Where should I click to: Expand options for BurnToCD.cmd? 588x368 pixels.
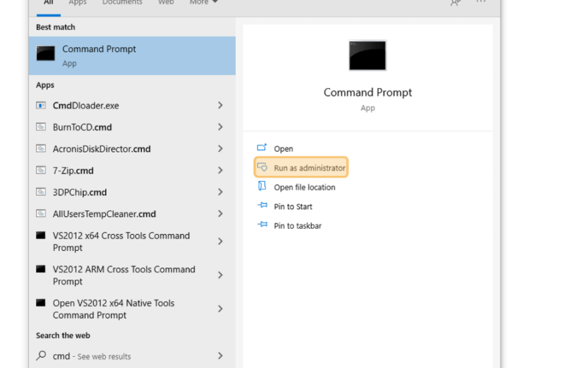220,127
